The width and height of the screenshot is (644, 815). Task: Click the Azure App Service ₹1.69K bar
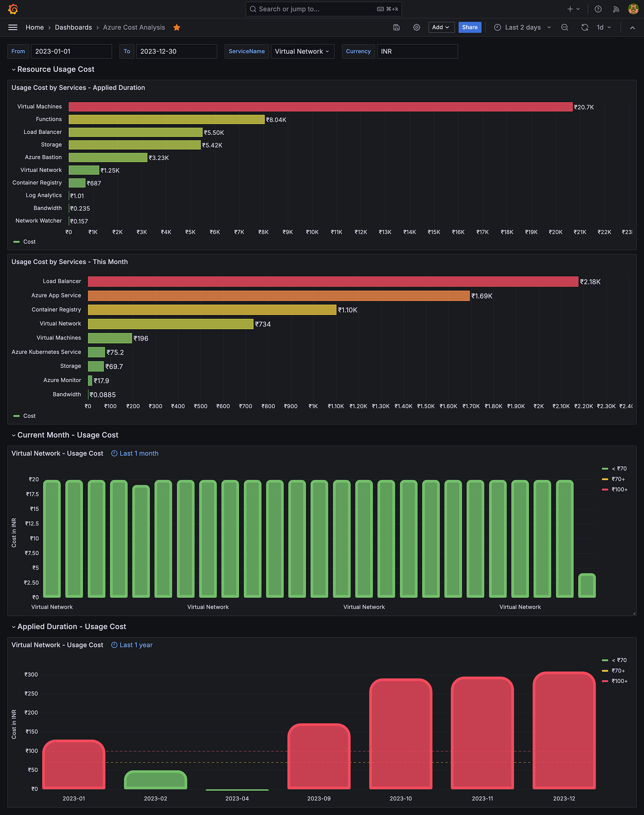(279, 296)
